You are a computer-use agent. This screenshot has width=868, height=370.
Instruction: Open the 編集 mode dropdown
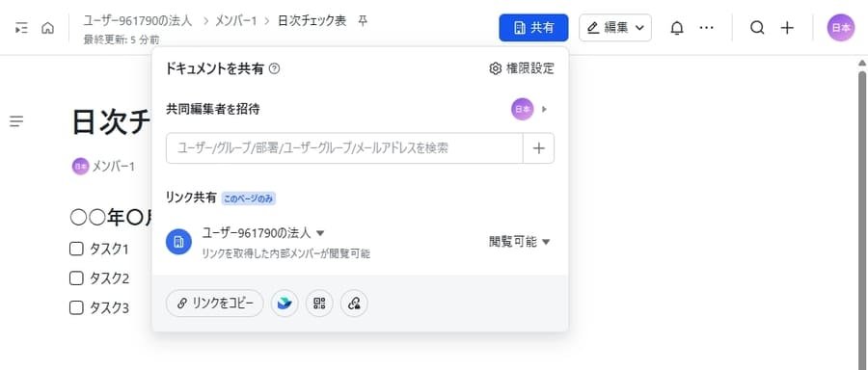click(615, 28)
